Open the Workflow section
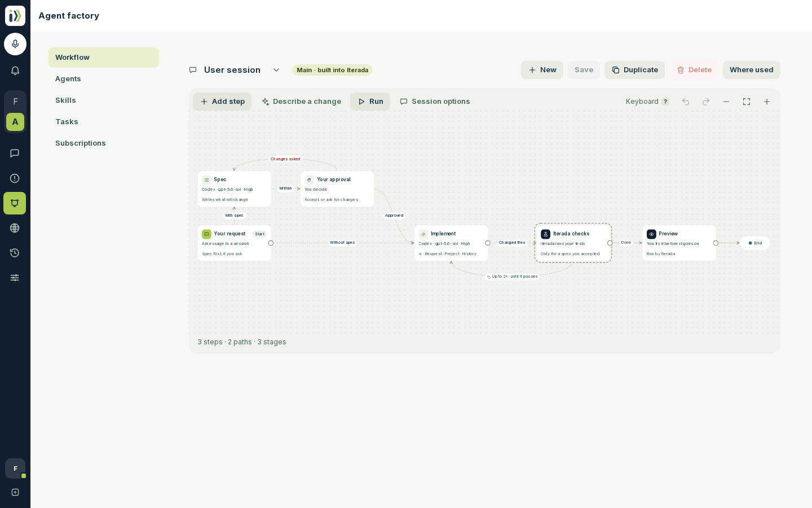 point(104,58)
